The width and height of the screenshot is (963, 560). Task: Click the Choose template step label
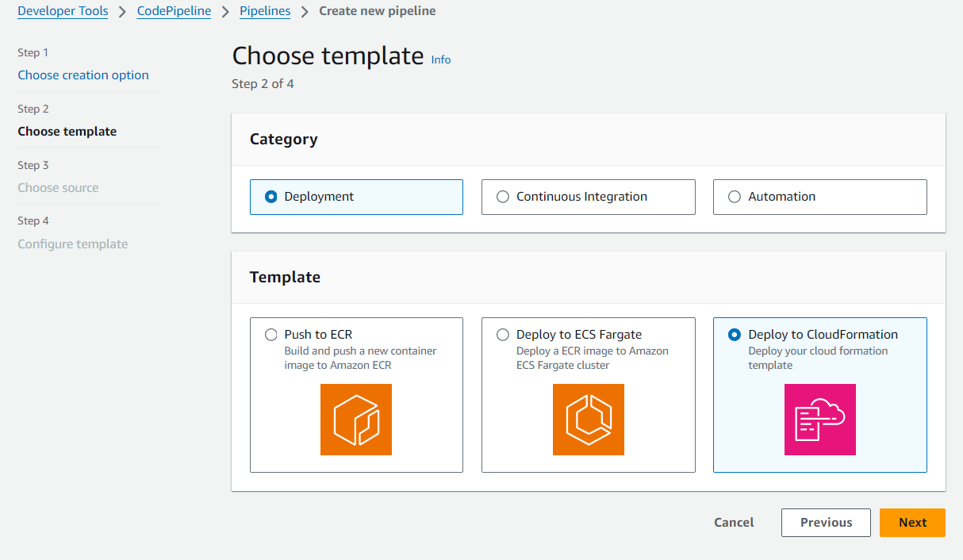(67, 131)
